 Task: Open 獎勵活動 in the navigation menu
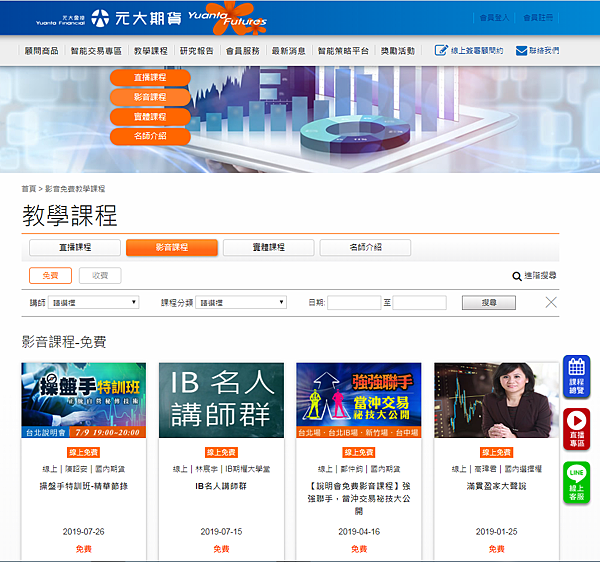pyautogui.click(x=398, y=50)
